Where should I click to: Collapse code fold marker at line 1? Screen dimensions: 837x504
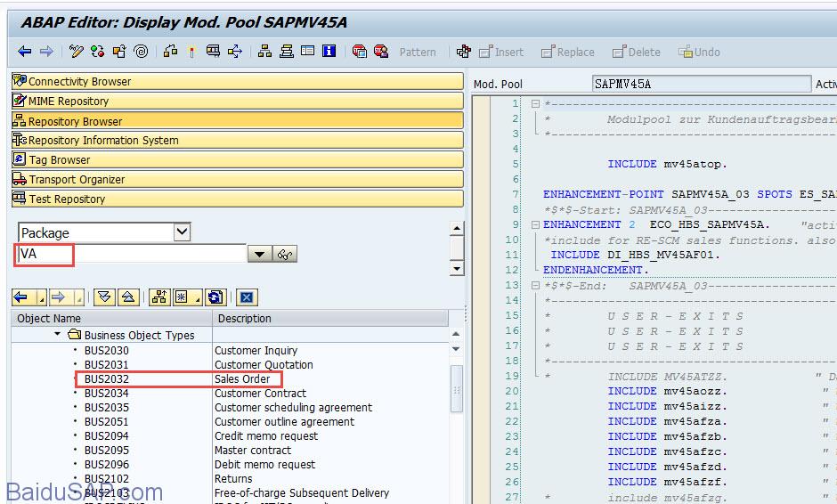pos(535,104)
